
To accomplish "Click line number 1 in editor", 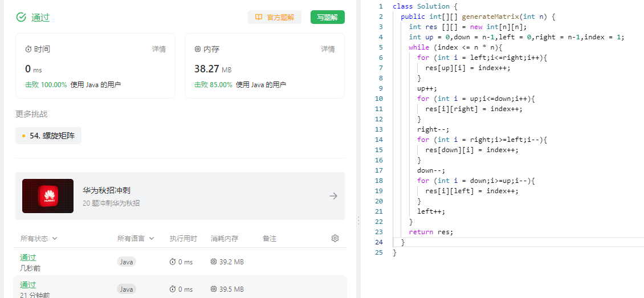I will [380, 6].
